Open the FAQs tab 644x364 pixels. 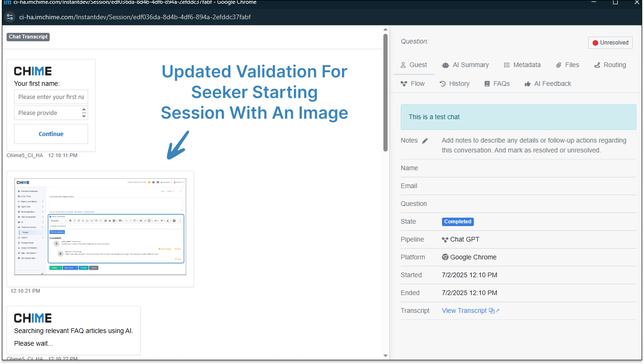(497, 83)
